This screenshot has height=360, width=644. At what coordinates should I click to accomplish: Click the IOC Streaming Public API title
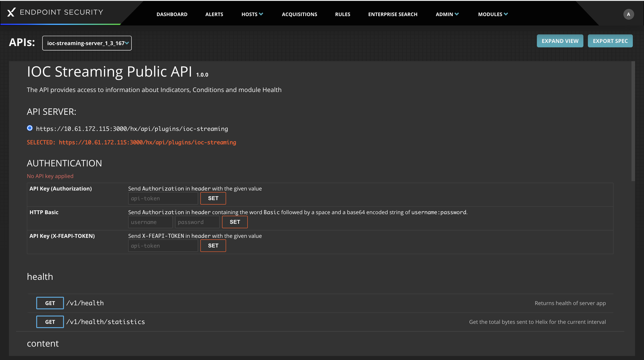110,72
